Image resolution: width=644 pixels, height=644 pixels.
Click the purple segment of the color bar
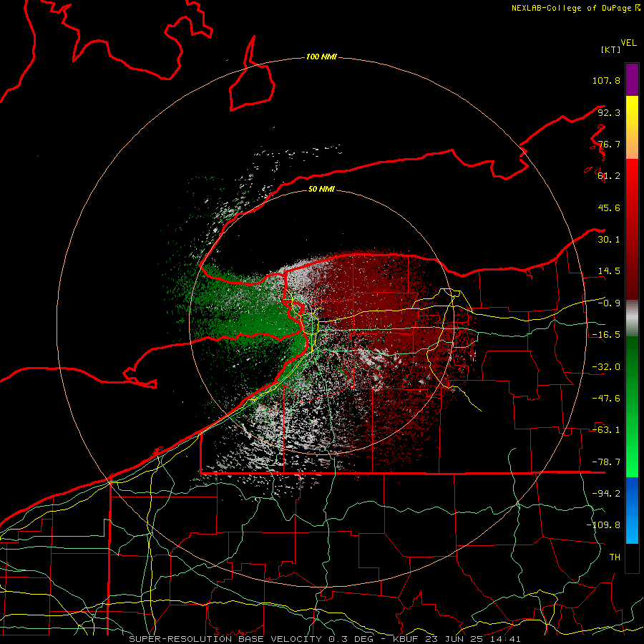click(x=632, y=79)
